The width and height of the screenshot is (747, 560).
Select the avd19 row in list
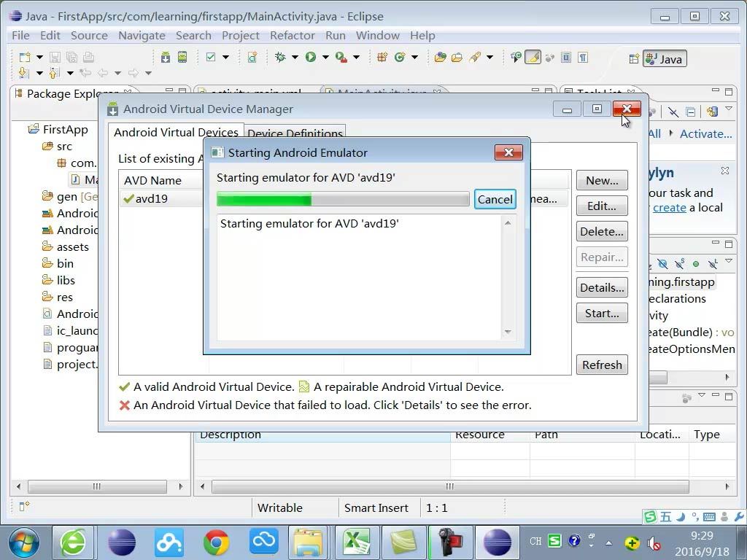162,198
